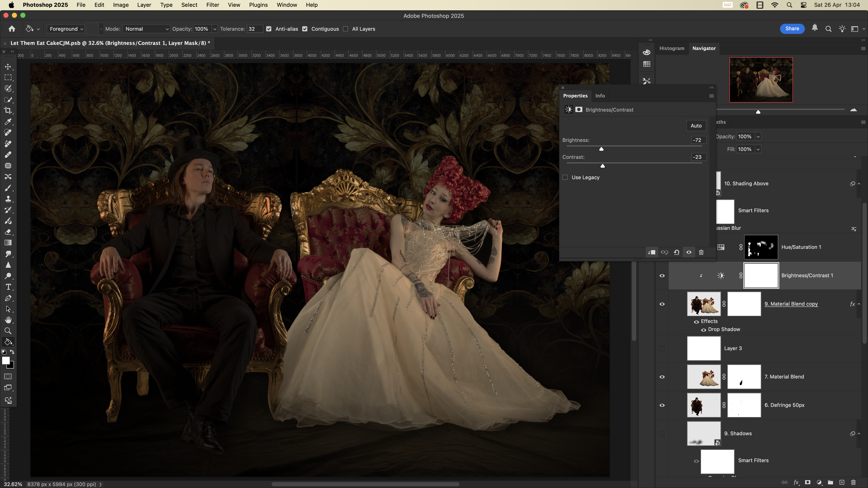
Task: Click the blue Share button
Action: pyautogui.click(x=792, y=29)
